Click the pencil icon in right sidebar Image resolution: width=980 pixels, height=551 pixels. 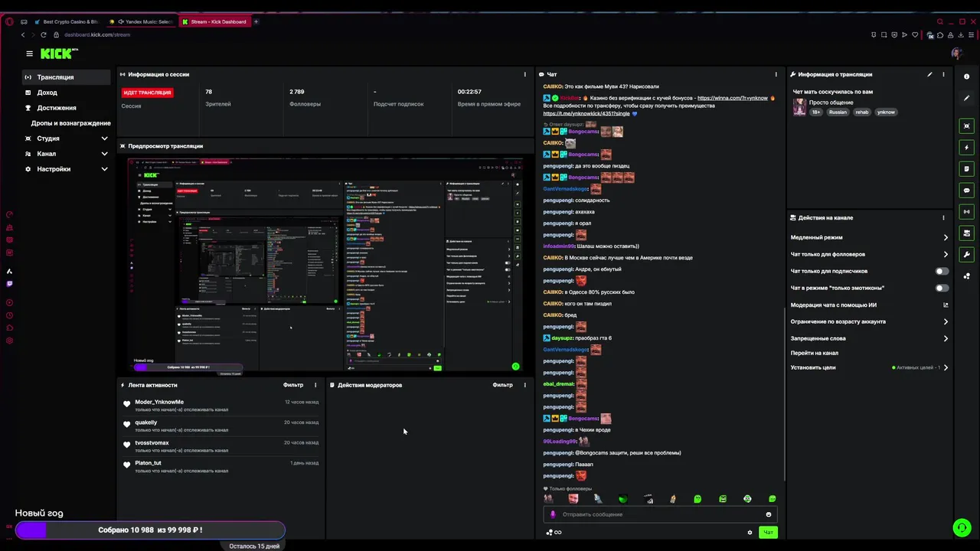[x=967, y=99]
